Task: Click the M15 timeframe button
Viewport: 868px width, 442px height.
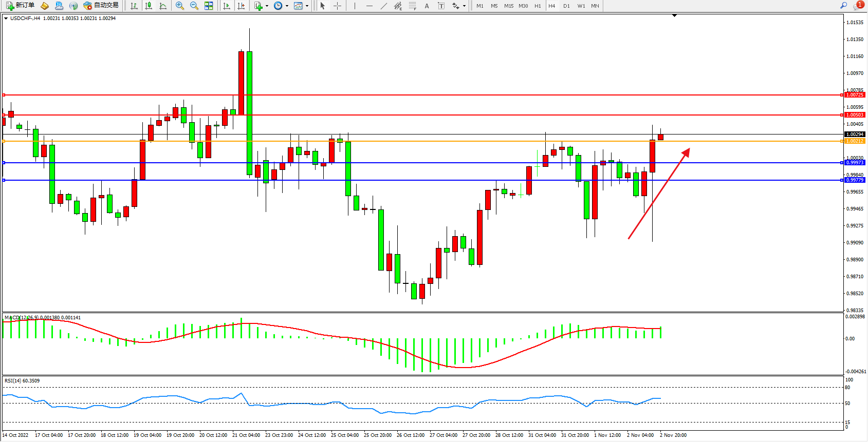Action: 509,6
